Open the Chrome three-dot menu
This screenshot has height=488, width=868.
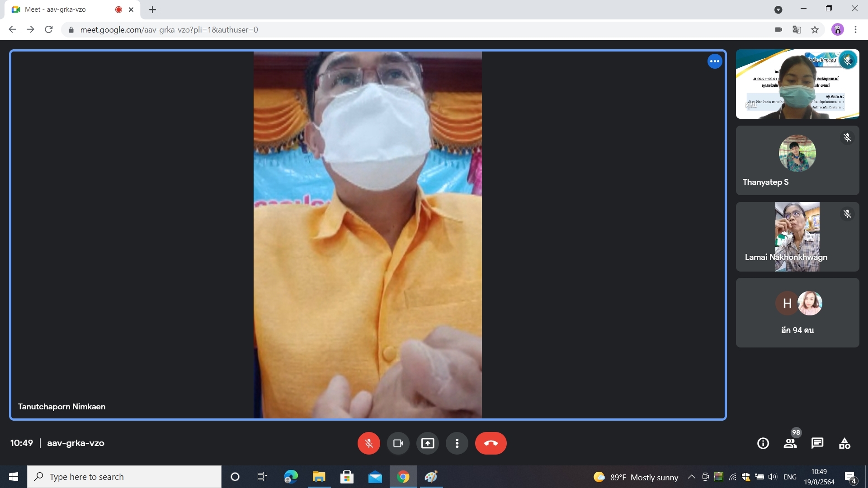coord(855,30)
